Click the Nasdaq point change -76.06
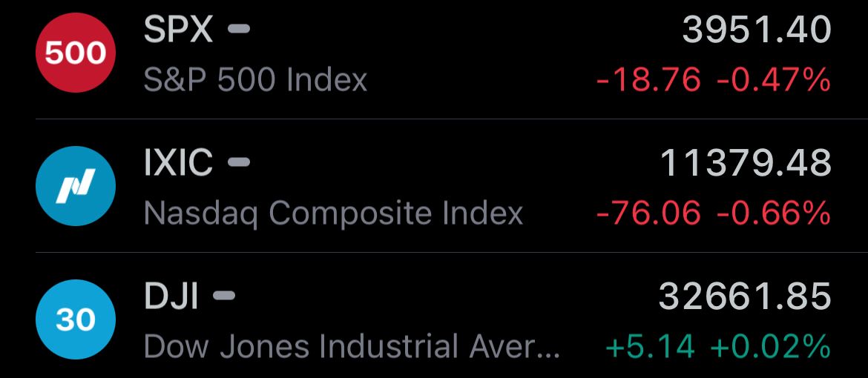This screenshot has height=378, width=868. (649, 213)
